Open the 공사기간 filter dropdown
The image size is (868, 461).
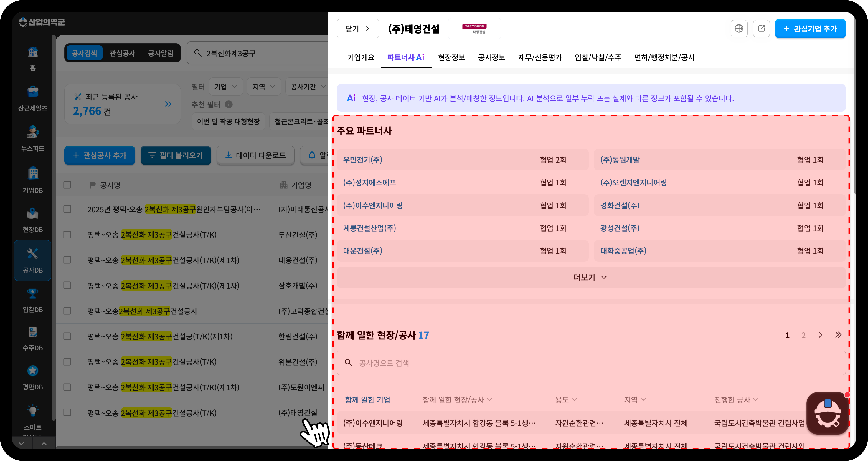coord(307,87)
